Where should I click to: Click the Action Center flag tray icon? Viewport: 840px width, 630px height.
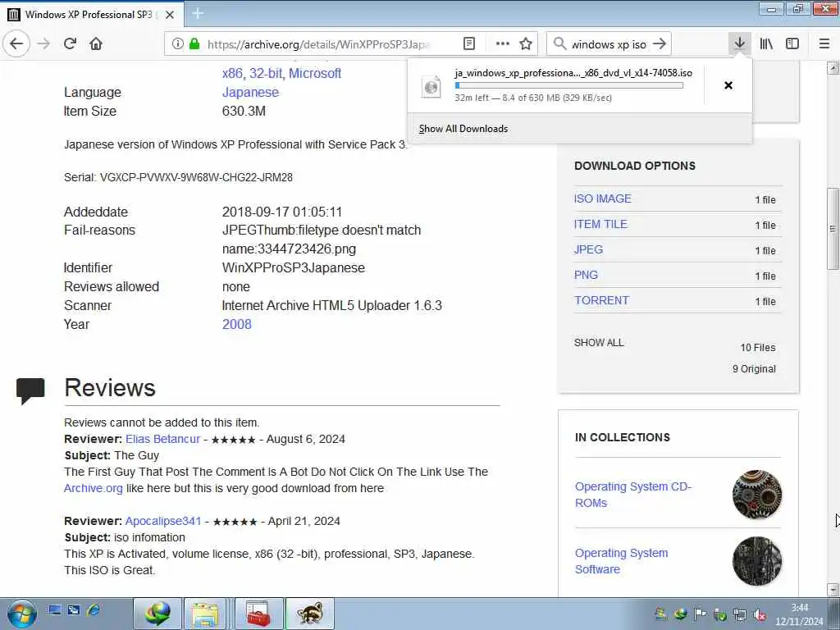pyautogui.click(x=700, y=614)
